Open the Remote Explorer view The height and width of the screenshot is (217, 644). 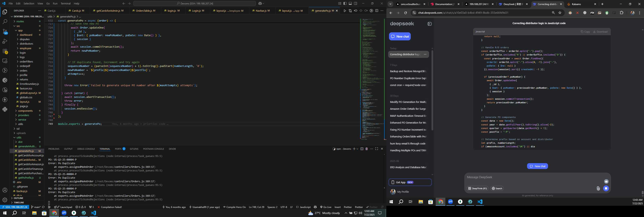click(x=5, y=61)
